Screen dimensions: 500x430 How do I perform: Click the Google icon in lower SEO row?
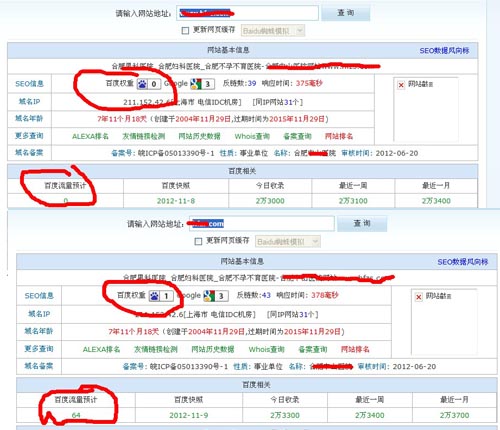pos(209,296)
